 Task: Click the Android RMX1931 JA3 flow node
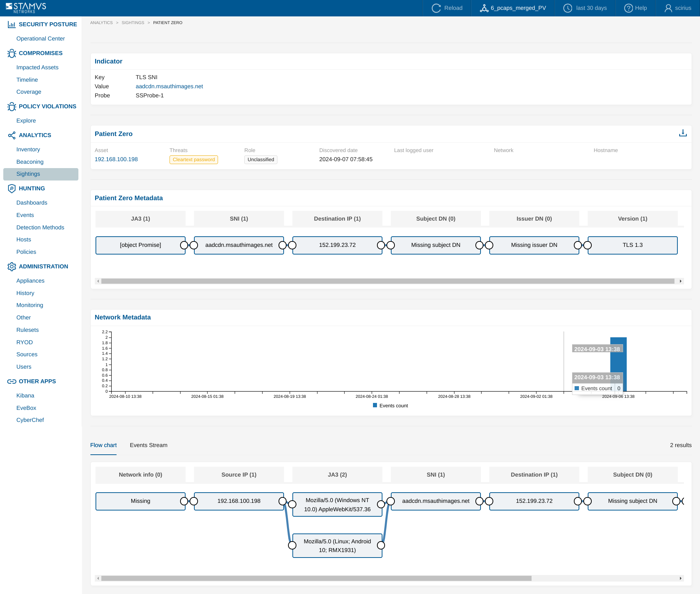[337, 546]
